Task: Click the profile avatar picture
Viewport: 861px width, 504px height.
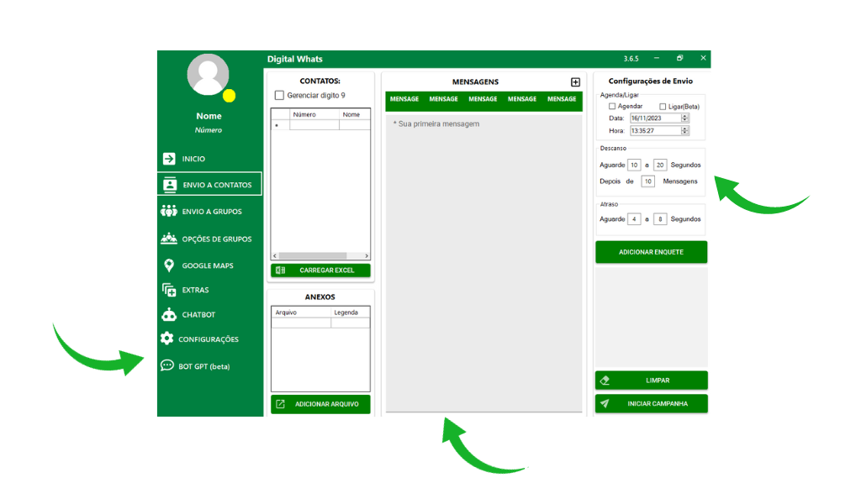Action: click(x=209, y=74)
